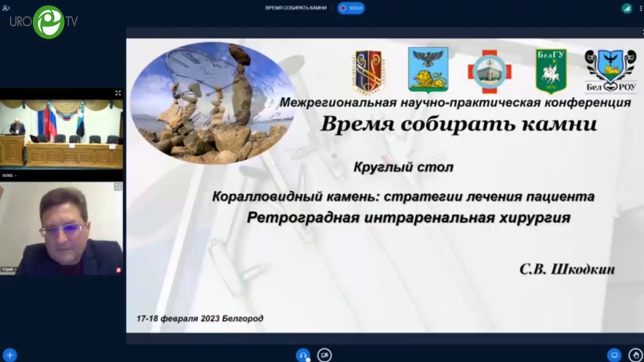Toggle the users list icon at top left

pyautogui.click(x=6, y=8)
